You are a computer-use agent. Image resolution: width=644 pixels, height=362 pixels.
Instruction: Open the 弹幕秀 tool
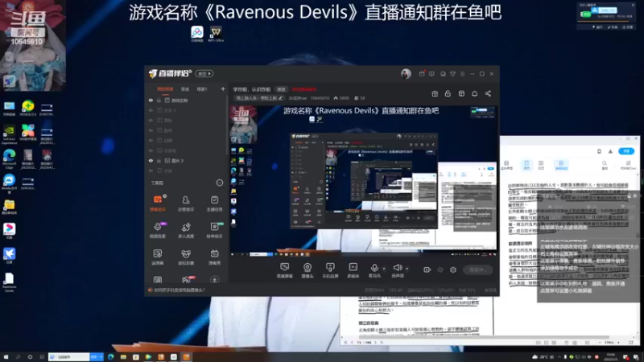click(x=214, y=257)
